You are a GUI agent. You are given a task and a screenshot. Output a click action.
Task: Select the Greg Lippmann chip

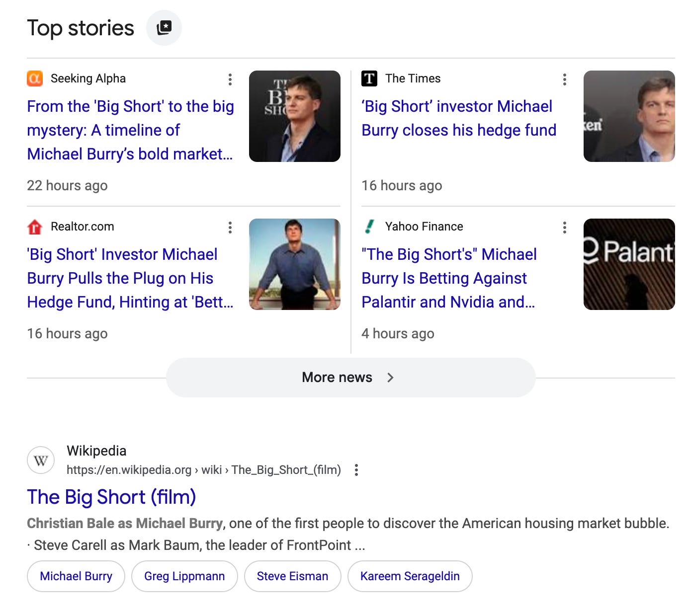[x=184, y=576]
